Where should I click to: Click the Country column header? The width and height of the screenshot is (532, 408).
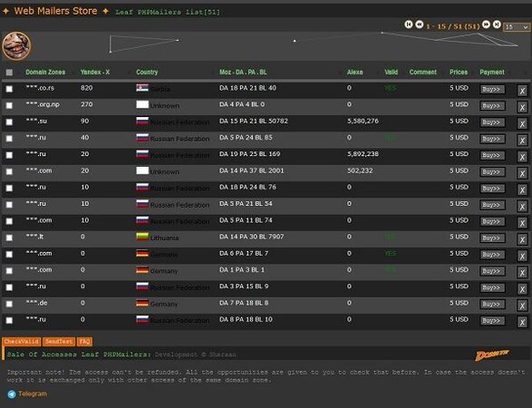point(147,72)
